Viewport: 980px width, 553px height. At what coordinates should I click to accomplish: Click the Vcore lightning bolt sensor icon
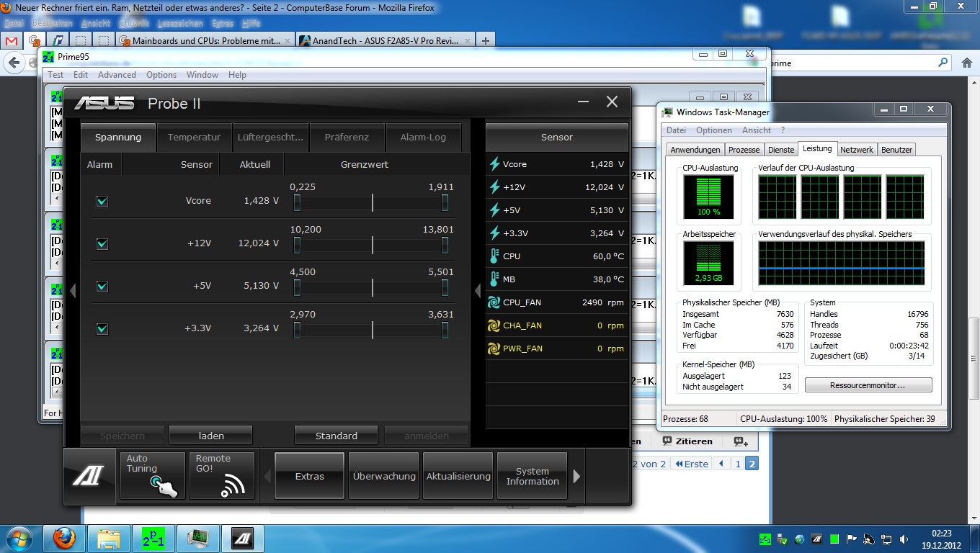point(495,164)
